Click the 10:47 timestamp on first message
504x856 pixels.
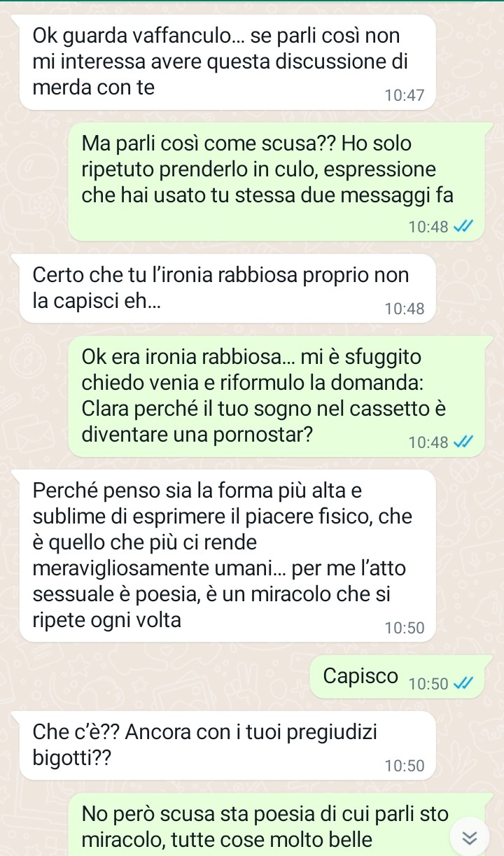click(405, 95)
